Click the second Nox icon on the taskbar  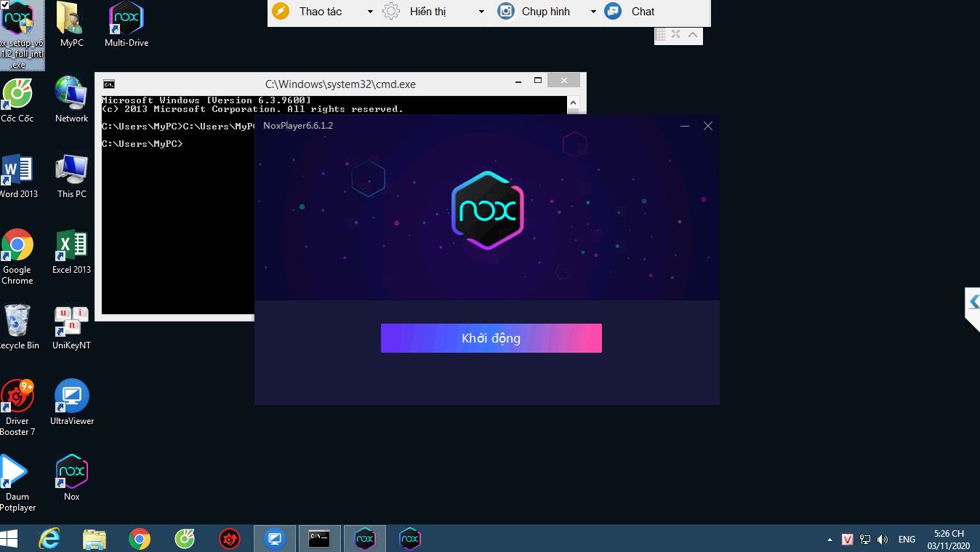point(410,539)
